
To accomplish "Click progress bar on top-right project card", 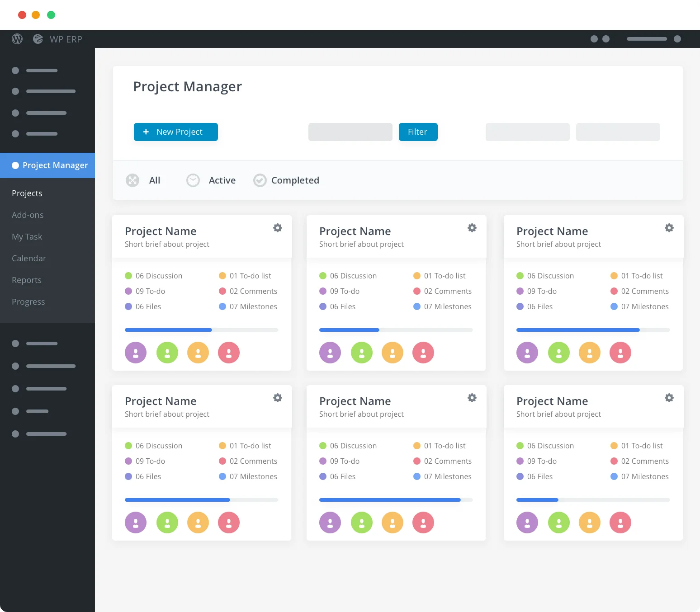I will [x=593, y=330].
